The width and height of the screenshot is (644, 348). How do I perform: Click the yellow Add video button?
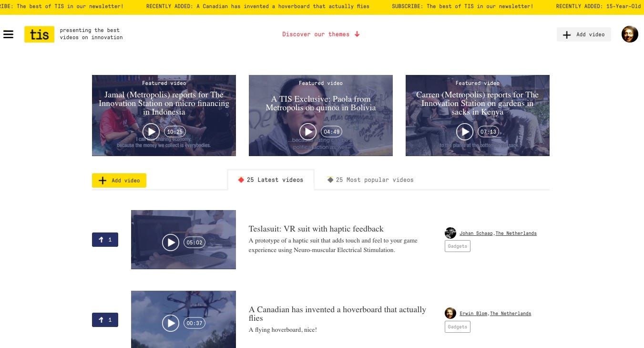[x=119, y=180]
